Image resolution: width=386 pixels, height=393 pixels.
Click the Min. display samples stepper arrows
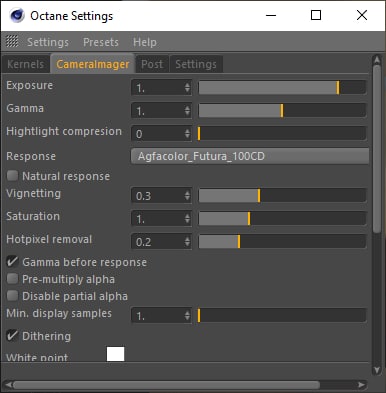[187, 316]
